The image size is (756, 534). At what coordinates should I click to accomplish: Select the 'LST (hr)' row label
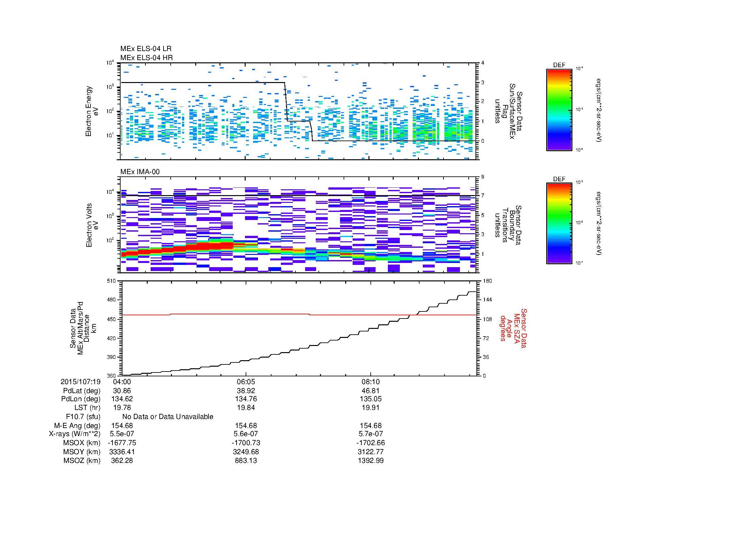click(x=87, y=408)
